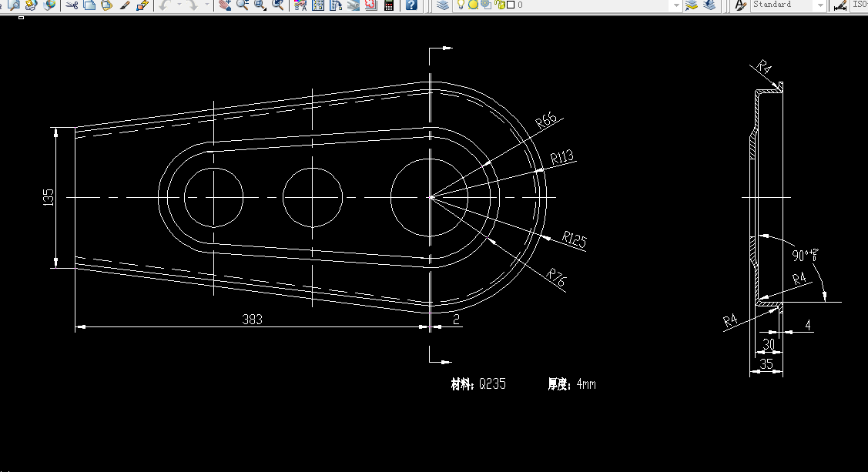Click the Paste icon
The image size is (868, 472).
coord(107,5)
